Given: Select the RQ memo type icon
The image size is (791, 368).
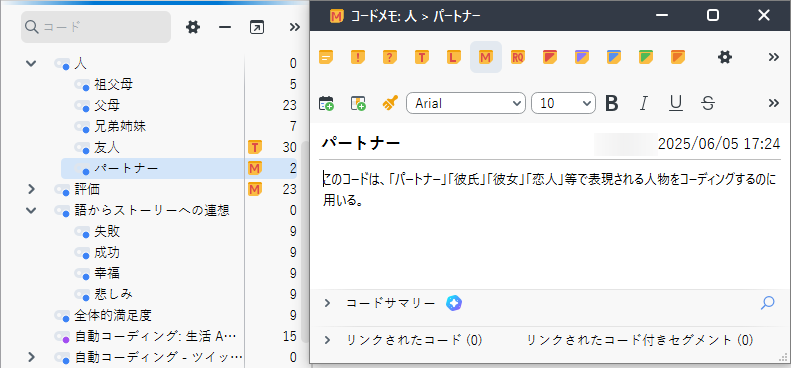Looking at the screenshot, I should (518, 57).
